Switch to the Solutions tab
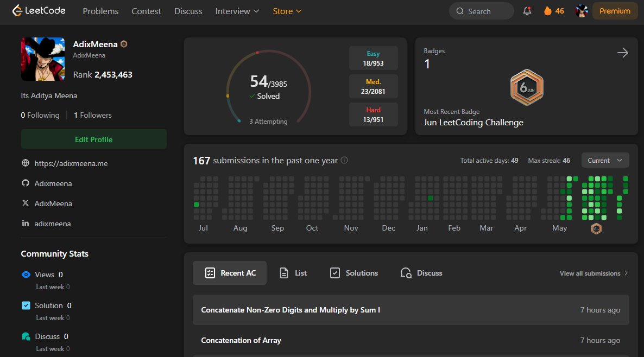 353,273
